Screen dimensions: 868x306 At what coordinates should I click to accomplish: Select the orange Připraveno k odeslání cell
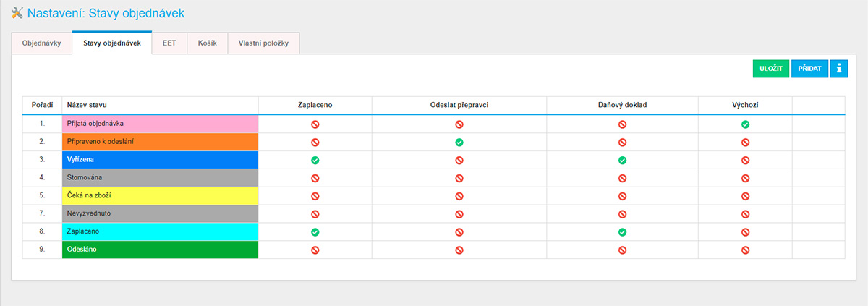tap(160, 142)
